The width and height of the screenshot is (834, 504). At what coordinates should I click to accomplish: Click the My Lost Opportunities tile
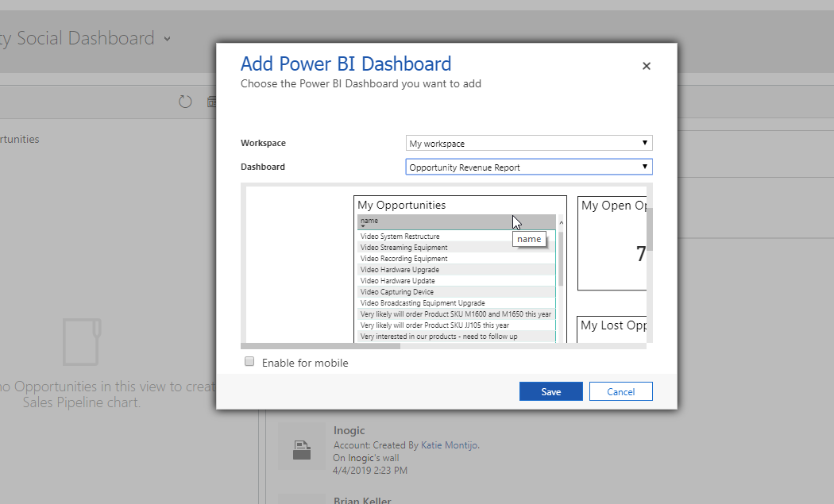click(x=612, y=329)
